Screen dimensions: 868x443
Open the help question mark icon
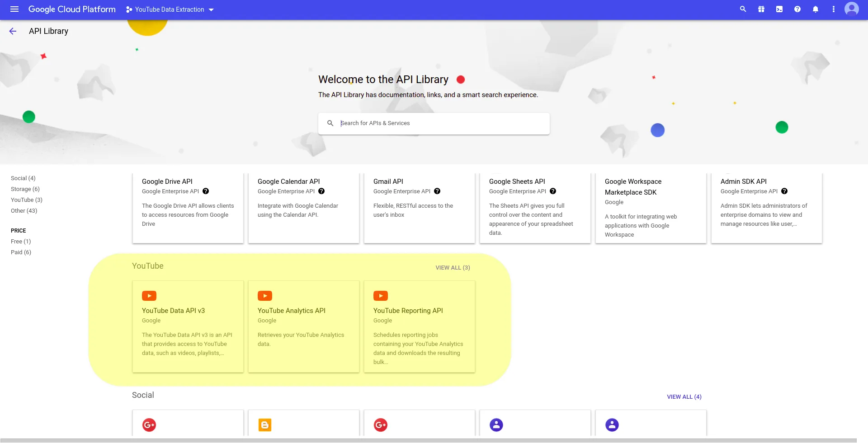797,9
